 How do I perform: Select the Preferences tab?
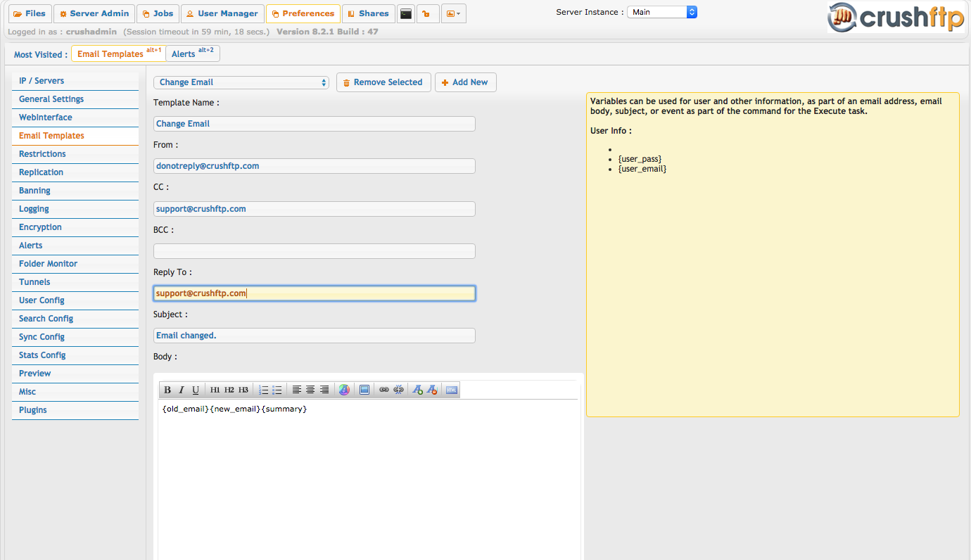click(x=303, y=13)
